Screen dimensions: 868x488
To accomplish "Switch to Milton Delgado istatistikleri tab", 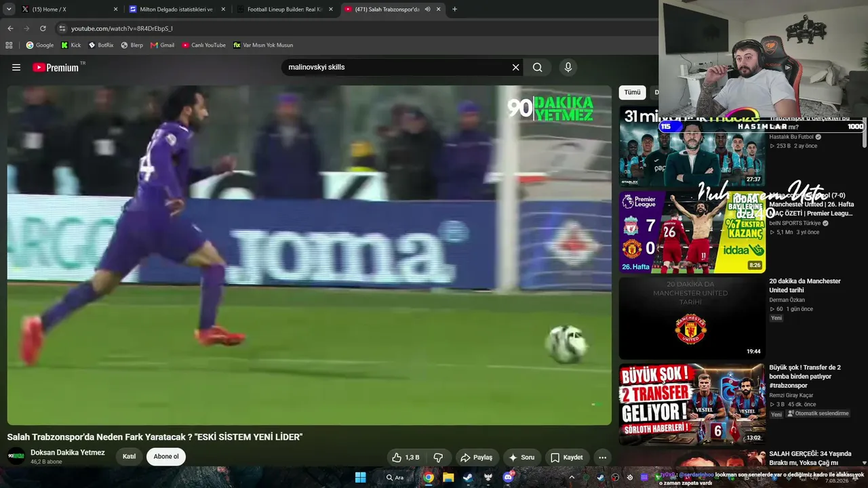I will tap(177, 9).
